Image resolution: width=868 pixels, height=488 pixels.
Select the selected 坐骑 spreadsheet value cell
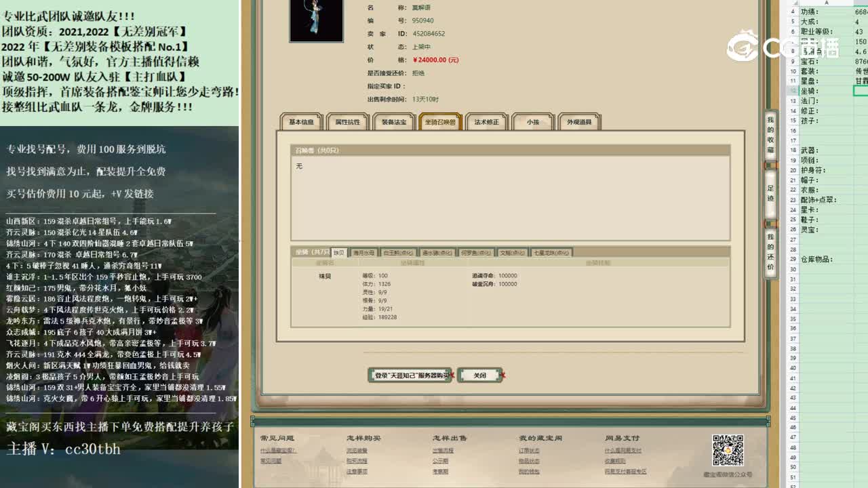861,91
